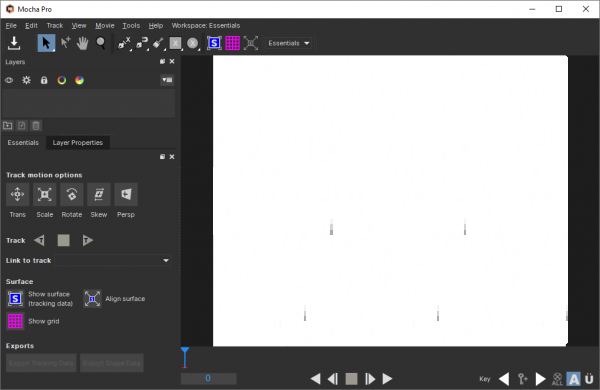Image resolution: width=600 pixels, height=390 pixels.
Task: Toggle Trans track motion option
Action: [x=18, y=194]
